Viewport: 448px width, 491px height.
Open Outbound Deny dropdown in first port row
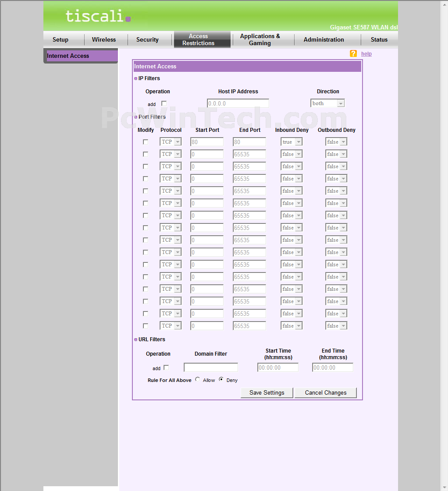pos(336,142)
